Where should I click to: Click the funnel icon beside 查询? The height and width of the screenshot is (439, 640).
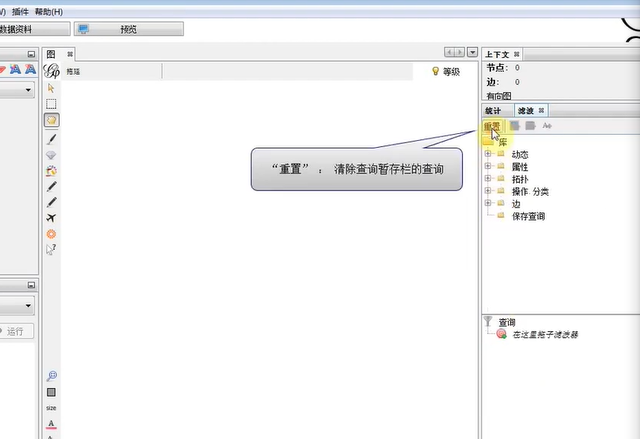[488, 321]
